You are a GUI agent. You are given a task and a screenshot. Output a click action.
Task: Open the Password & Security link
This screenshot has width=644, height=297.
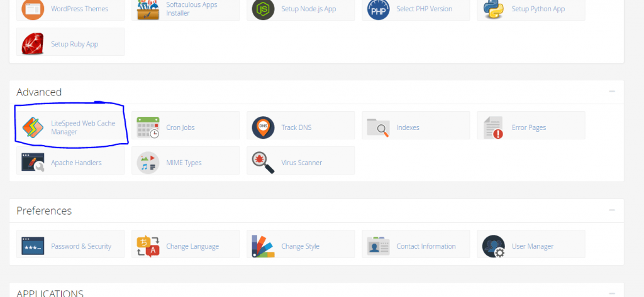click(81, 246)
